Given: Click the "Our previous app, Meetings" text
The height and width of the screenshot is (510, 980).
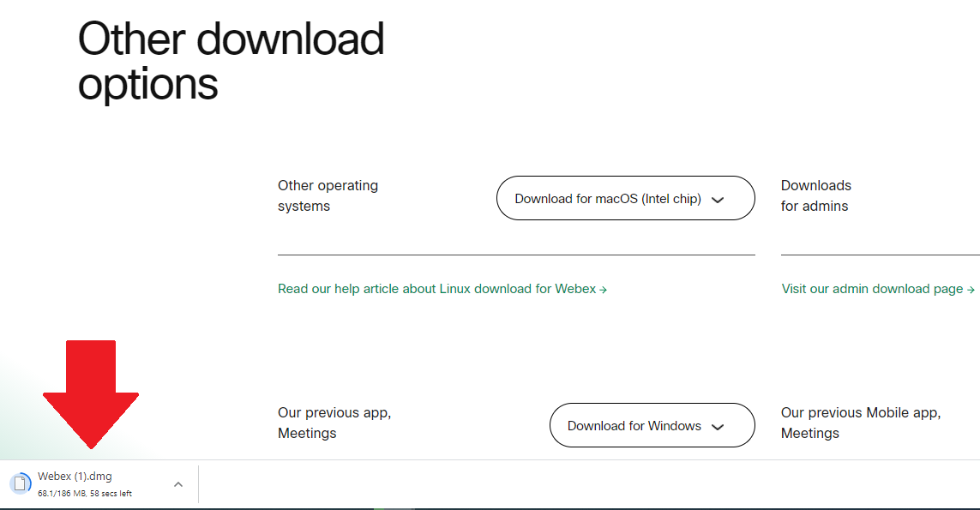Looking at the screenshot, I should tap(334, 423).
